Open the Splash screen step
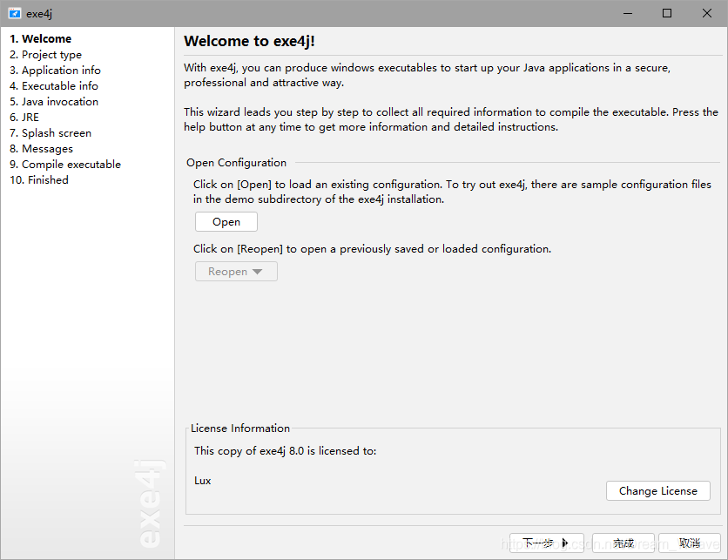 tap(51, 133)
